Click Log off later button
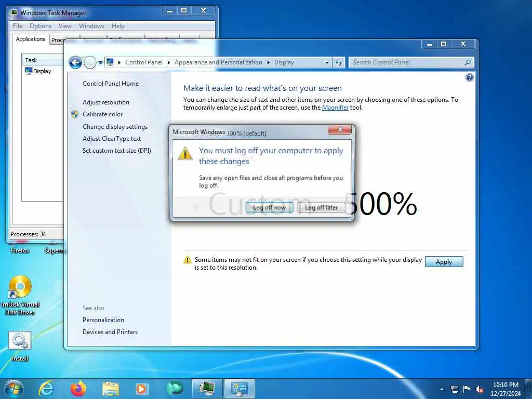Screen dimensions: 532x399 click(321, 207)
